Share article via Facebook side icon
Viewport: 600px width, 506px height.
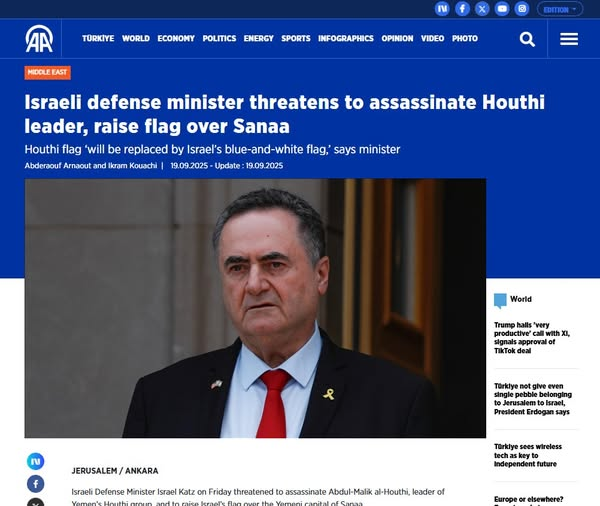click(36, 484)
